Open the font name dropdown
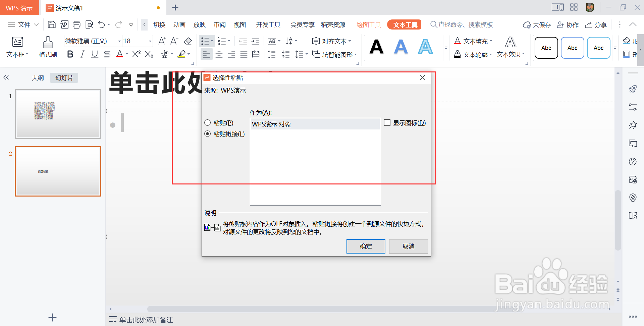The width and height of the screenshot is (644, 326). click(x=119, y=41)
